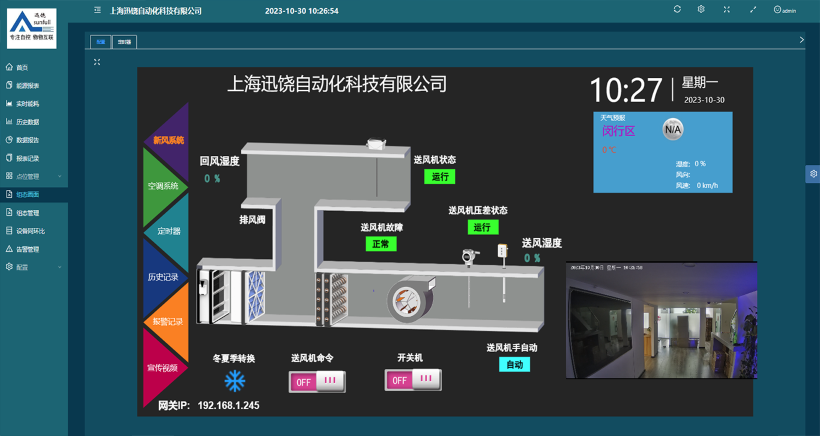
Task: Open the admin user menu
Action: click(x=785, y=10)
